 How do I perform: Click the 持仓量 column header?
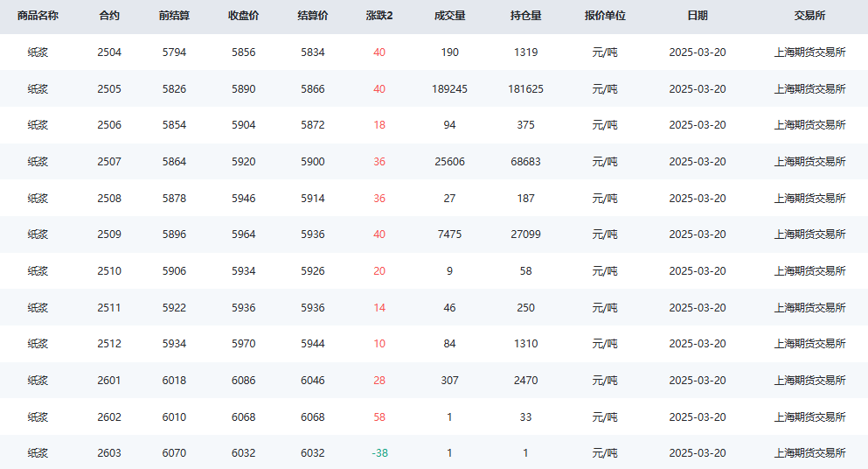click(525, 16)
